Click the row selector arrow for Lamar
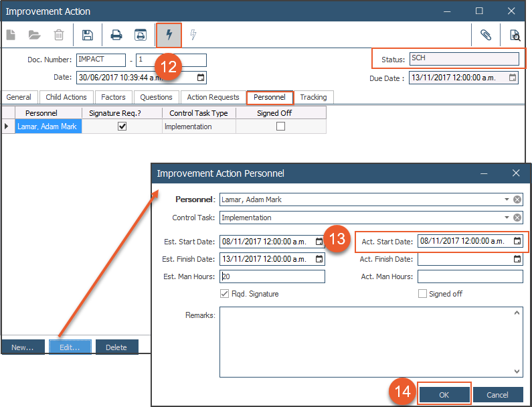The image size is (532, 407). (8, 127)
